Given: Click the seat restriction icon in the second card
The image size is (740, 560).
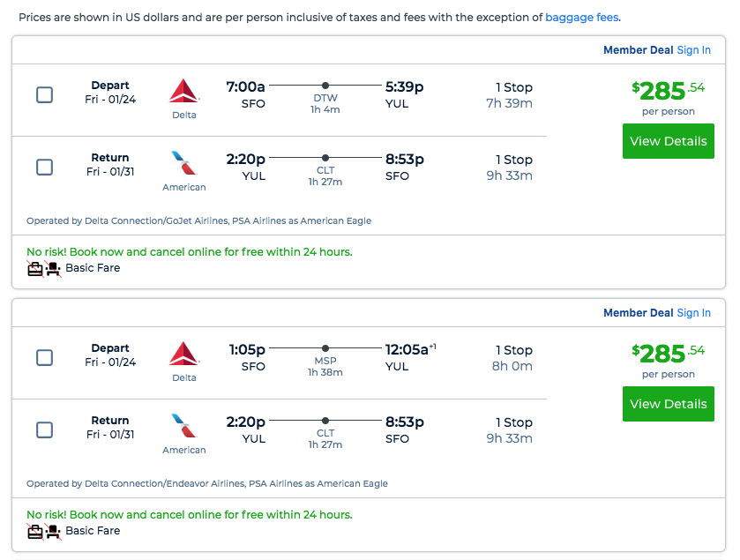Looking at the screenshot, I should click(x=53, y=530).
